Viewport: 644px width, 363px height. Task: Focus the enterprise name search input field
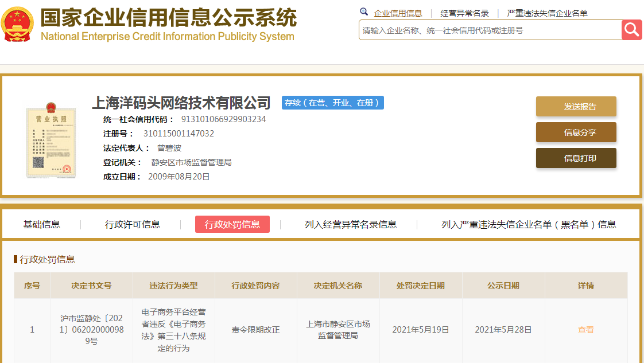490,30
